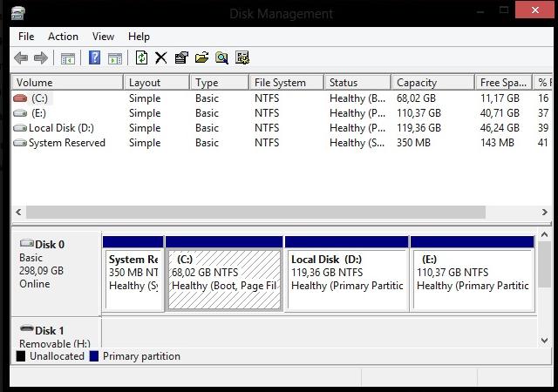Image resolution: width=558 pixels, height=392 pixels.
Task: Sort by the Free Space column header
Action: click(504, 83)
